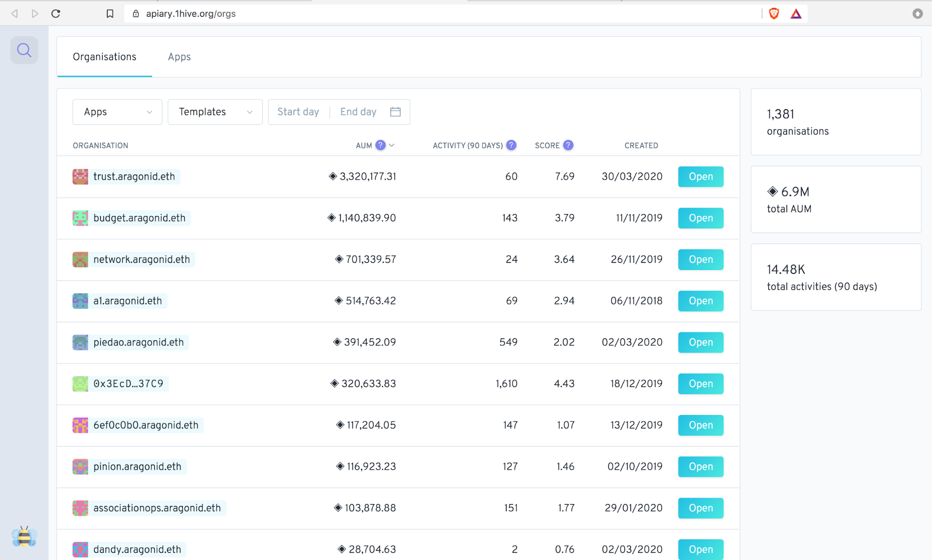Click the dandy.aragonid.eth identicon
The height and width of the screenshot is (560, 932).
pyautogui.click(x=80, y=549)
